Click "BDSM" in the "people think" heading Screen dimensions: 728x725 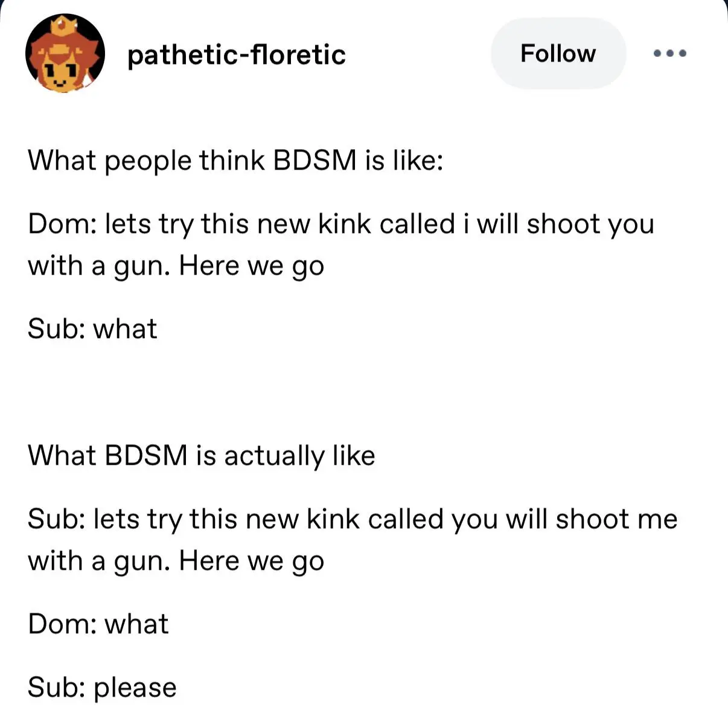[x=315, y=161]
